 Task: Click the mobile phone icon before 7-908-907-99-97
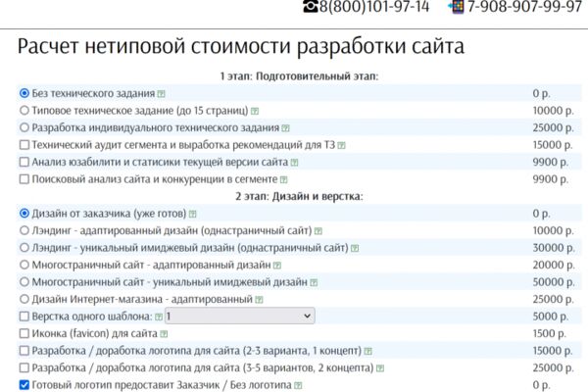[457, 7]
